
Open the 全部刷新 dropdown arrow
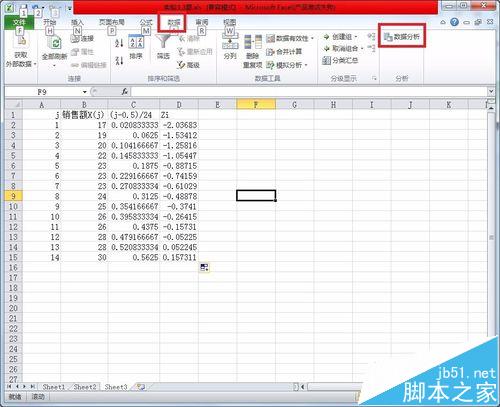point(54,65)
